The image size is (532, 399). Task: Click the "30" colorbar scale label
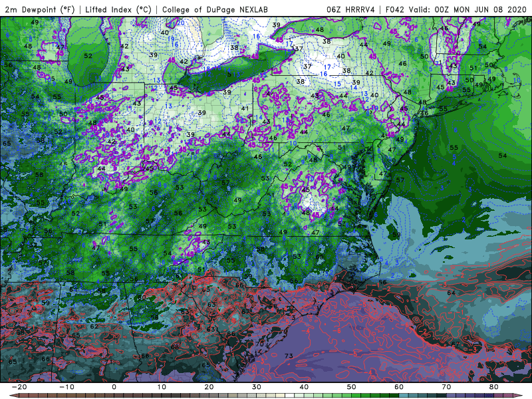pyautogui.click(x=257, y=387)
